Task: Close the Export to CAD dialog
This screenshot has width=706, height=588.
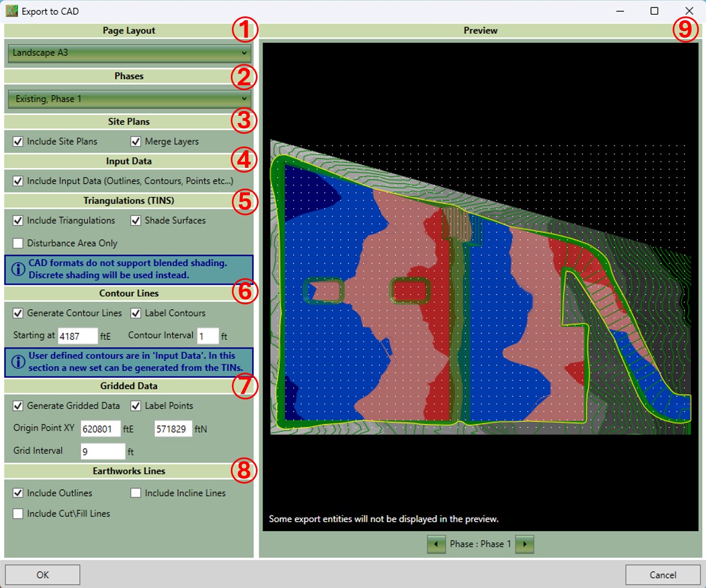Action: point(689,11)
